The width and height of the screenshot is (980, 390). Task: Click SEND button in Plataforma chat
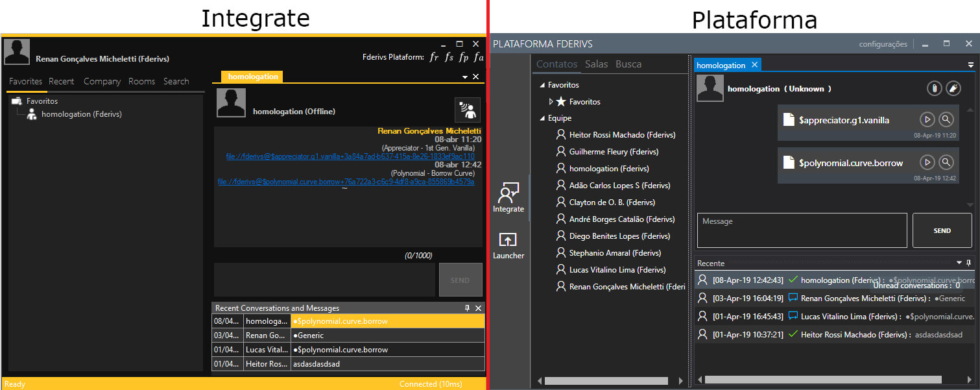942,230
